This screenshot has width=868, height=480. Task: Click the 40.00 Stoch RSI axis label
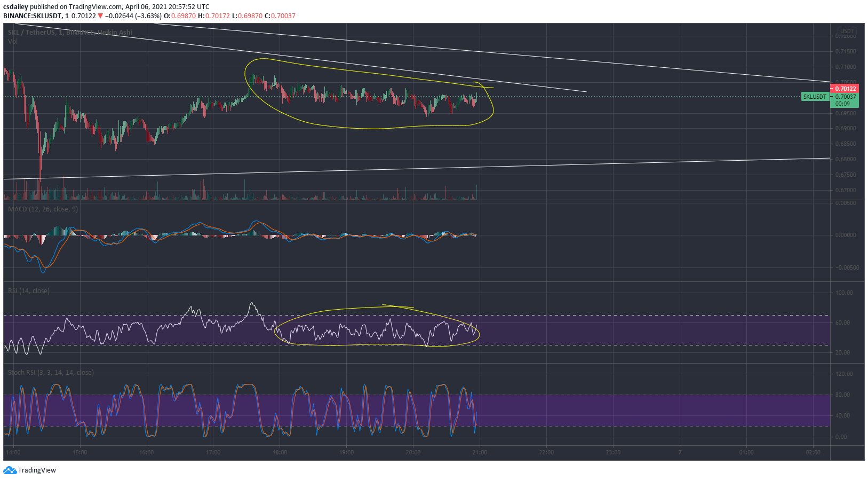pos(842,415)
